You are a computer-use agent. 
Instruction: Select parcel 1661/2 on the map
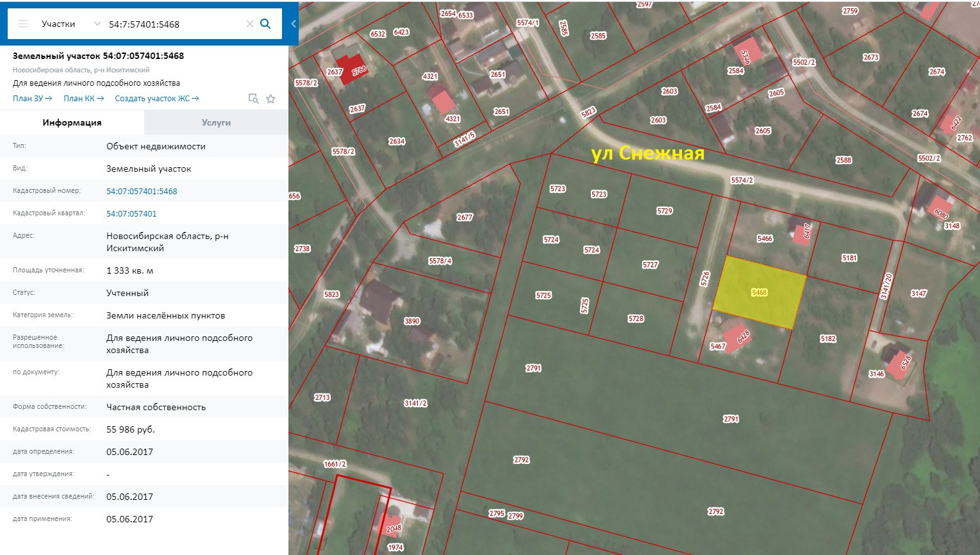tap(335, 464)
